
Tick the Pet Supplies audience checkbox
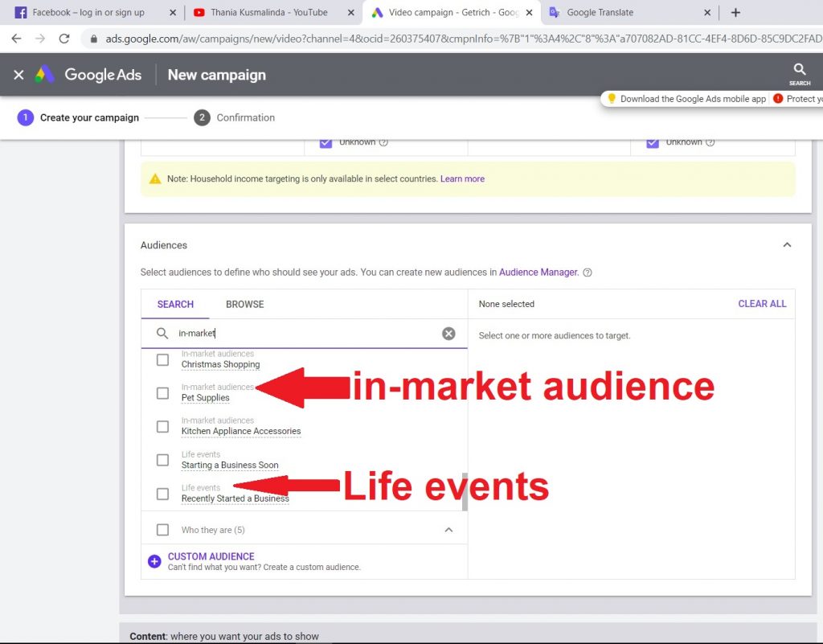[162, 393]
